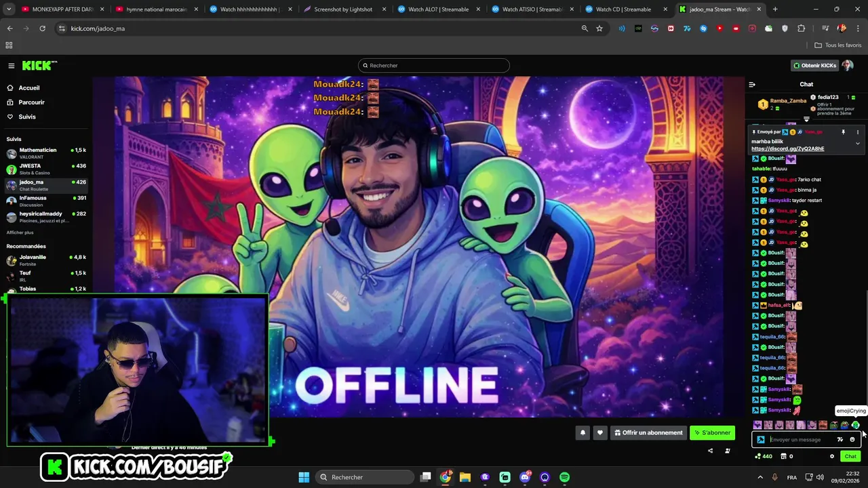Open the Kick sidebar hamburger menu
Screen dimensions: 868x488
coord(12,66)
